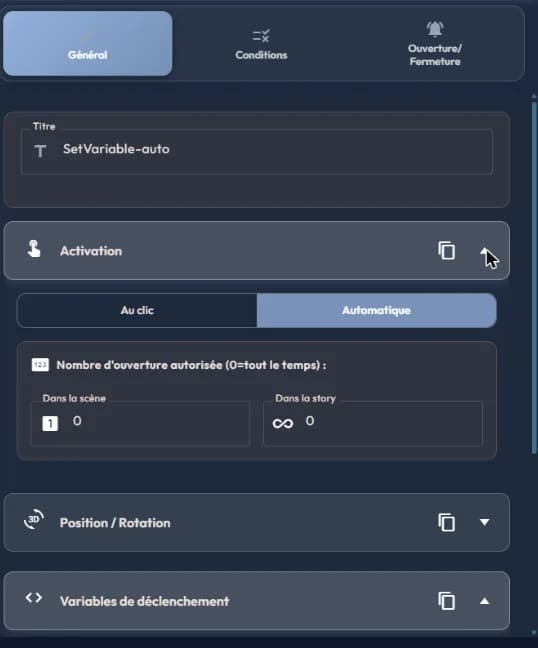Click the checklist icon on Conditions tab
The height and width of the screenshot is (648, 538).
(261, 36)
